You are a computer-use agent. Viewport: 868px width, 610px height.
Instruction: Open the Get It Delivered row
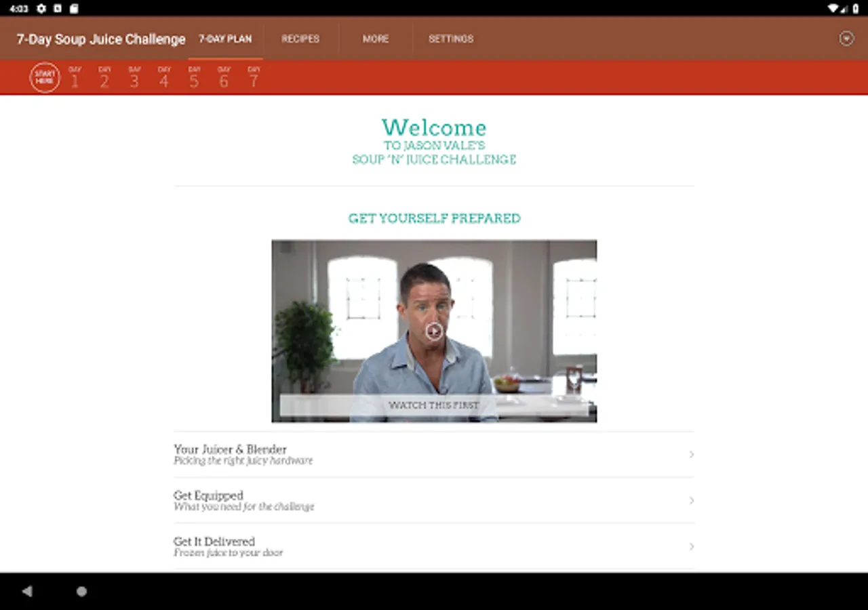click(434, 546)
